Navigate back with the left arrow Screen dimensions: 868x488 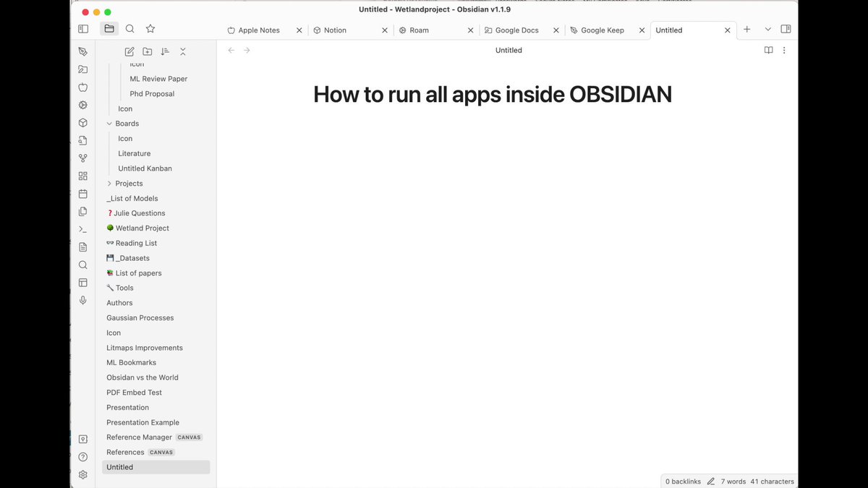click(x=231, y=51)
